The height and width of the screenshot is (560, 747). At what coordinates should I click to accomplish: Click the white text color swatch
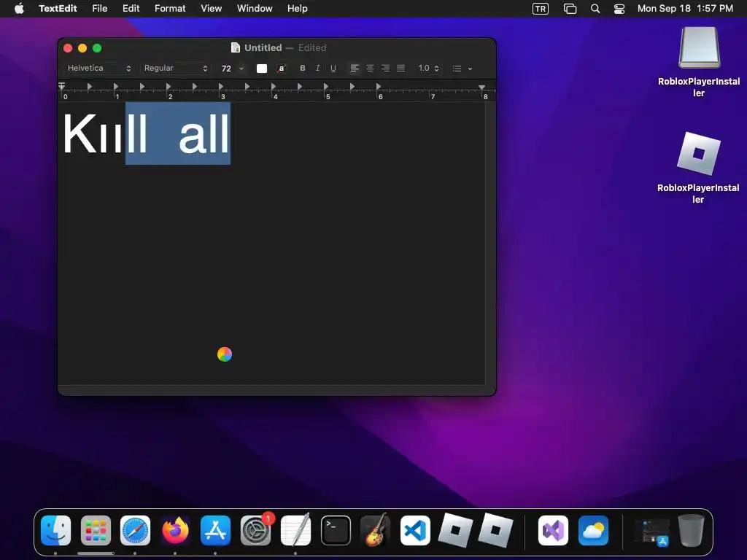coord(262,68)
